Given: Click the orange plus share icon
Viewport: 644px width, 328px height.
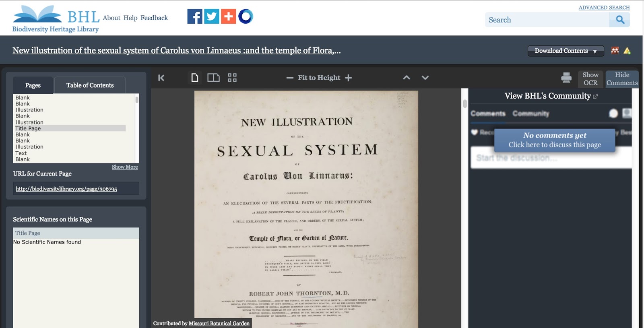Looking at the screenshot, I should click(228, 17).
